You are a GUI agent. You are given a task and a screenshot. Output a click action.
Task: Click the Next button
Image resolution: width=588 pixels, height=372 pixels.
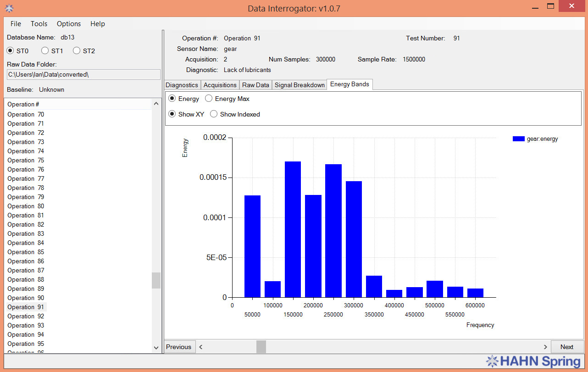[x=567, y=347]
